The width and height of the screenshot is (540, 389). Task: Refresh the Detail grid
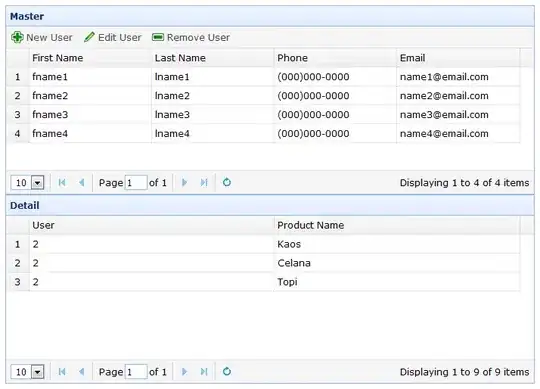[x=227, y=371]
